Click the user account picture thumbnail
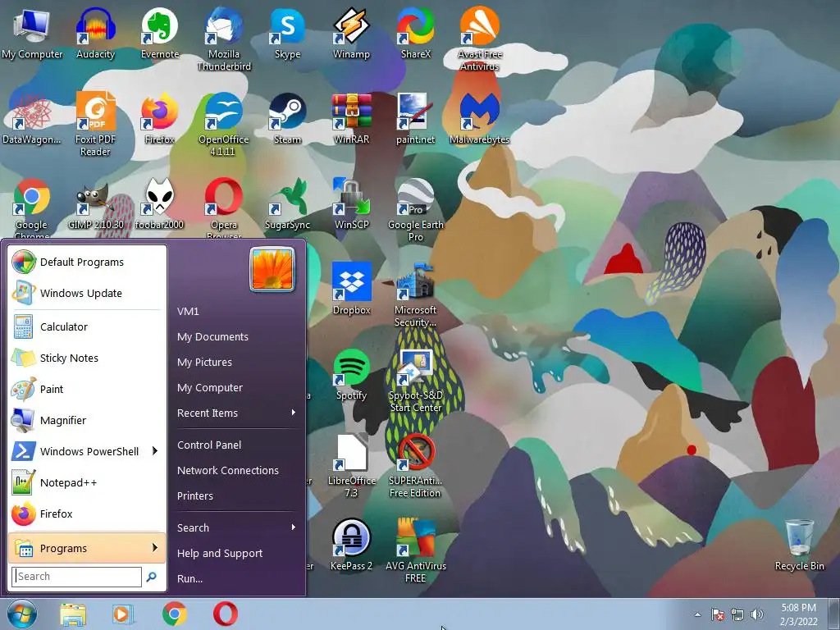The image size is (840, 630). point(272,269)
